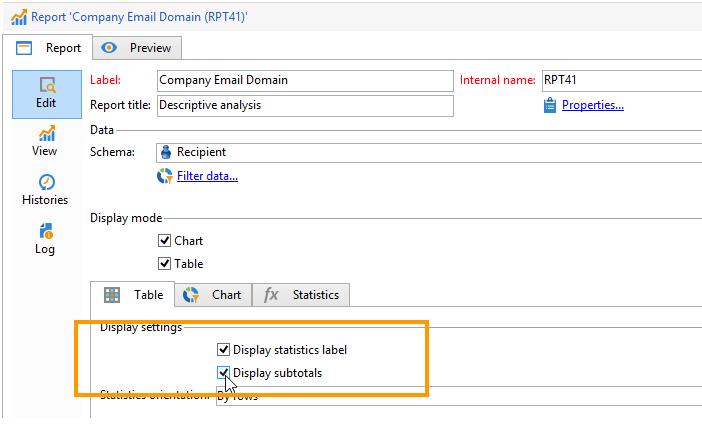Click the report icon in the title bar
Viewport: 702px width, 431px height.
[x=15, y=16]
